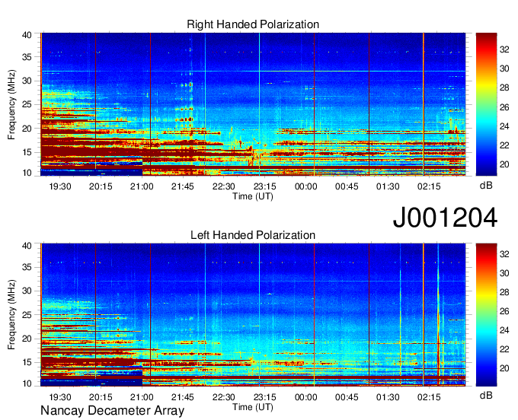Image resolution: width=518 pixels, height=420 pixels.
Task: Click the 22:30 tick under Right Handed plot
Action: tap(224, 186)
